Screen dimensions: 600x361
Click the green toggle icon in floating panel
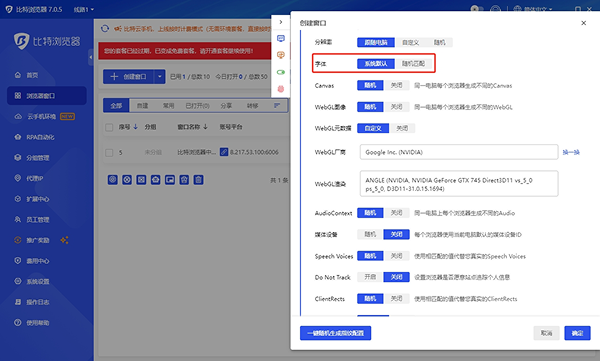(281, 72)
